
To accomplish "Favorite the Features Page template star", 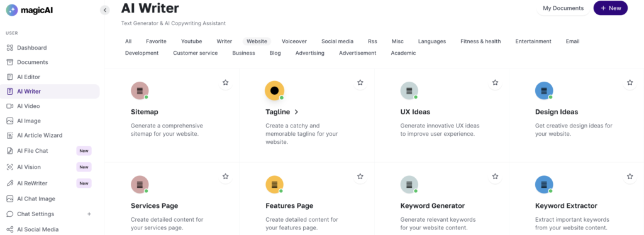I will point(360,177).
